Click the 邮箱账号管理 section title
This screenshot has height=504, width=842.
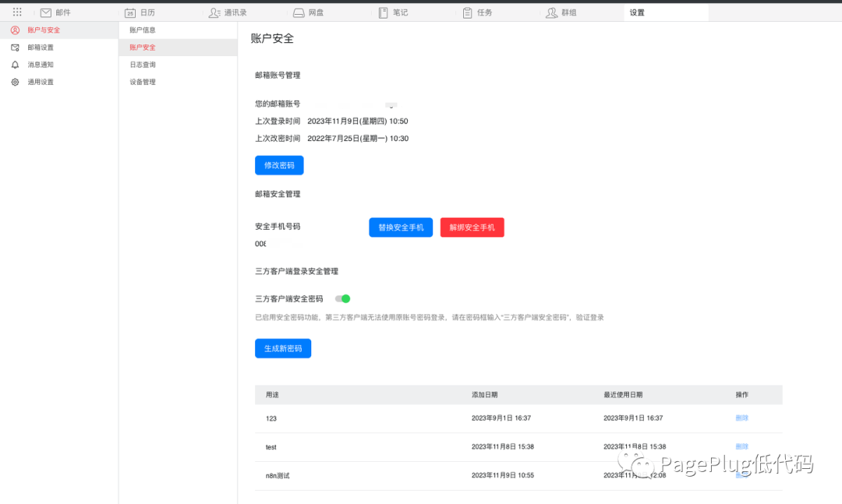pyautogui.click(x=278, y=76)
